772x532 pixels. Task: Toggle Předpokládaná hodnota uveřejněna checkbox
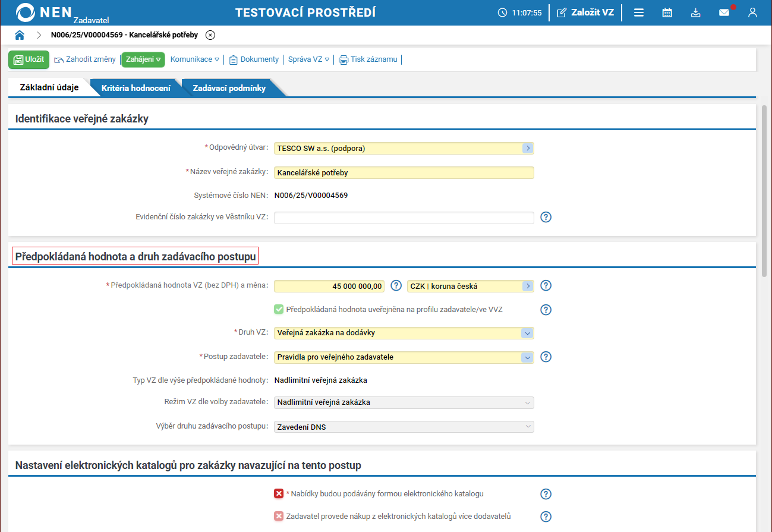[x=279, y=310]
